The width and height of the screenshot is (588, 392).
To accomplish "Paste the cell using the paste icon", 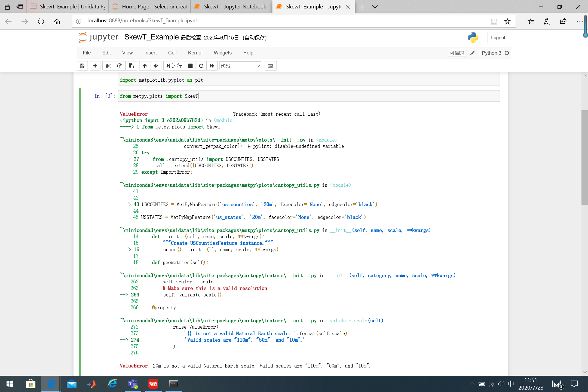I will pos(131,66).
